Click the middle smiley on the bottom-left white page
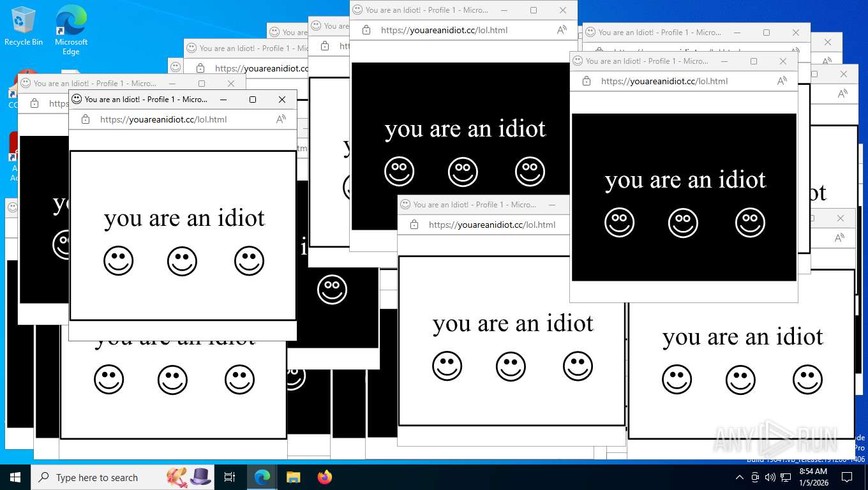The height and width of the screenshot is (490, 868). [173, 380]
